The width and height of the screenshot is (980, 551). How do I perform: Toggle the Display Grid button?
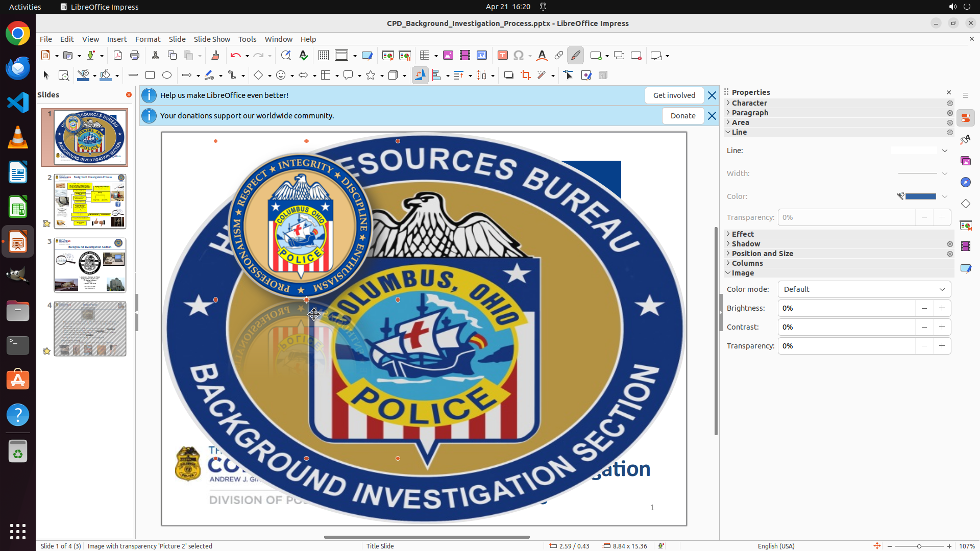[x=323, y=56]
